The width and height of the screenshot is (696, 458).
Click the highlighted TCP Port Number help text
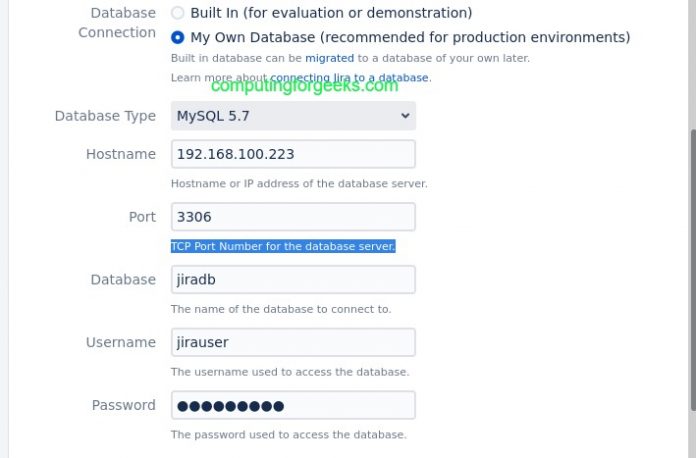point(283,246)
